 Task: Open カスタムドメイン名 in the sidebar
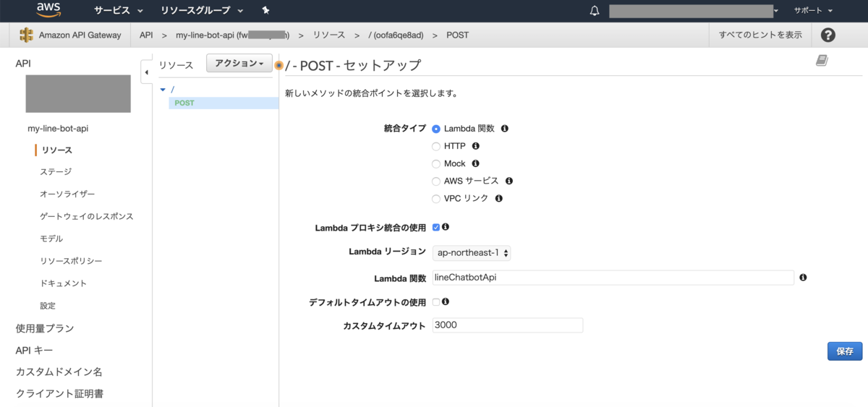59,372
